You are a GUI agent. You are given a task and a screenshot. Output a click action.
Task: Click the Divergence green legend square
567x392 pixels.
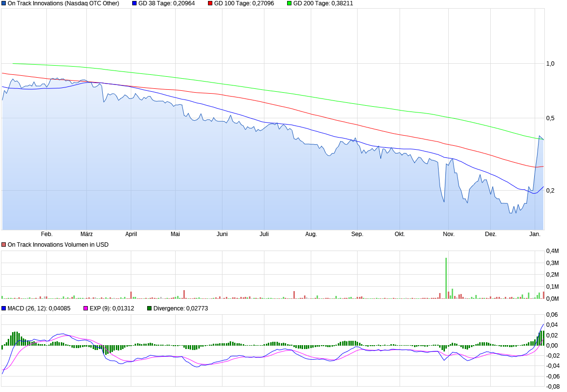coord(149,308)
